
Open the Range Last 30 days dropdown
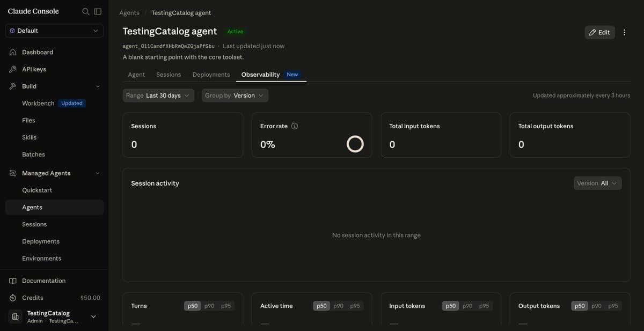(158, 95)
